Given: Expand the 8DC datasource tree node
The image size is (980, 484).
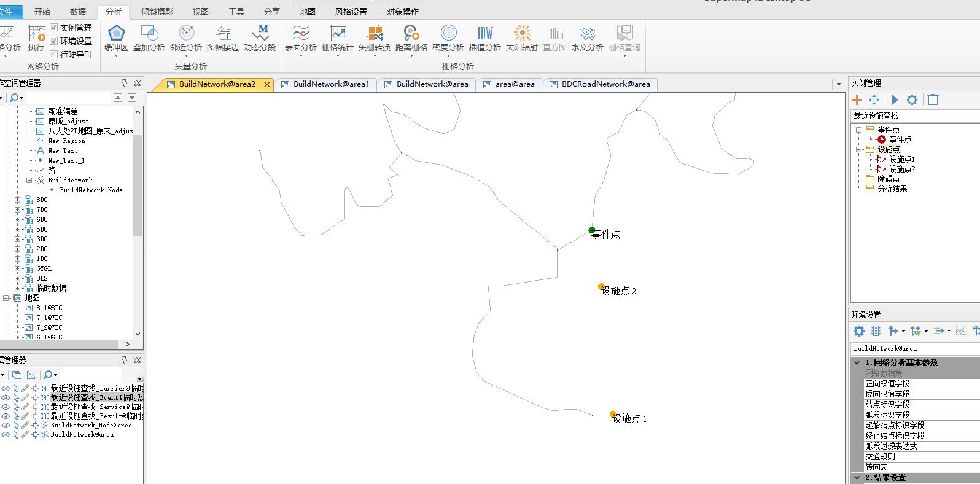Looking at the screenshot, I should click(18, 200).
